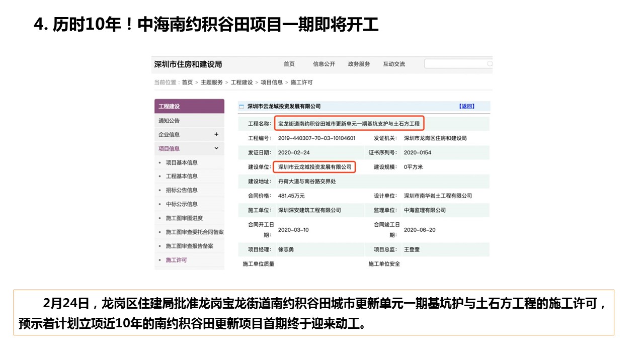Click the 建设单位 value 深圳市云龙城投资发展有限公司
Image resolution: width=644 pixels, height=362 pixels.
314,166
